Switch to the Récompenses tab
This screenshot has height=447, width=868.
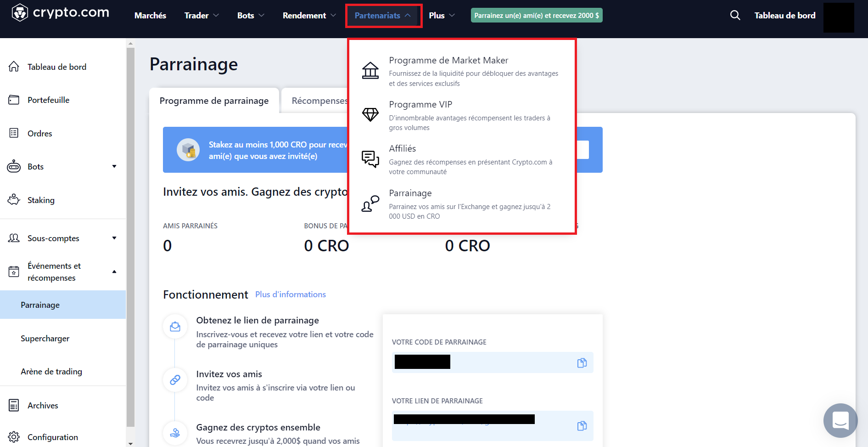319,101
